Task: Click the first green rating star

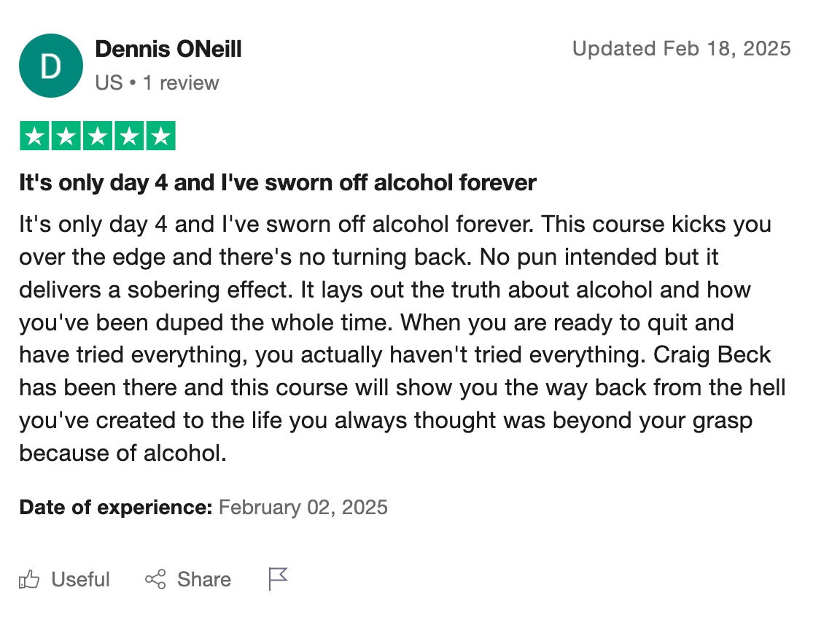Action: coord(34,136)
